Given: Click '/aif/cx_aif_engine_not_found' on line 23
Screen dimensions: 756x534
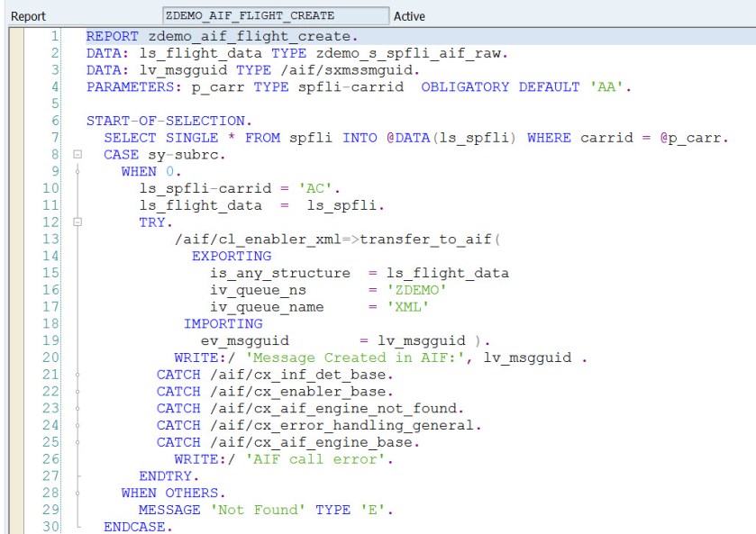Looking at the screenshot, I should 333,409.
